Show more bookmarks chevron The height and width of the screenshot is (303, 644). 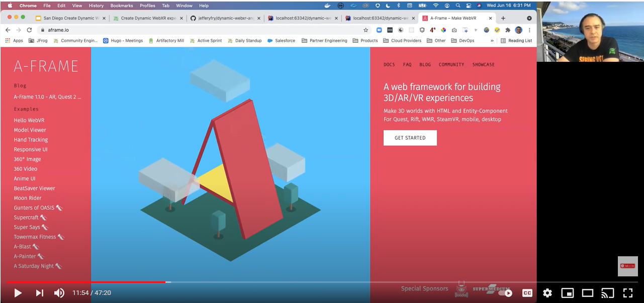pos(492,41)
